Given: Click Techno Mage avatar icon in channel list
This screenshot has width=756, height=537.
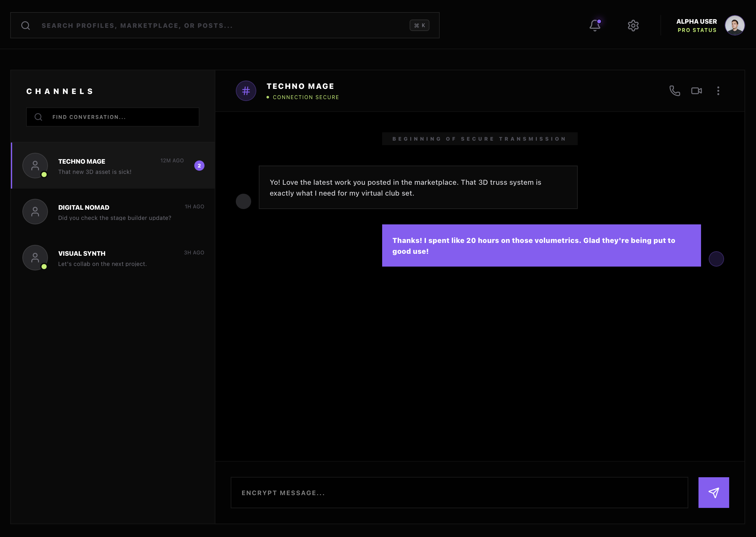Looking at the screenshot, I should click(x=35, y=166).
